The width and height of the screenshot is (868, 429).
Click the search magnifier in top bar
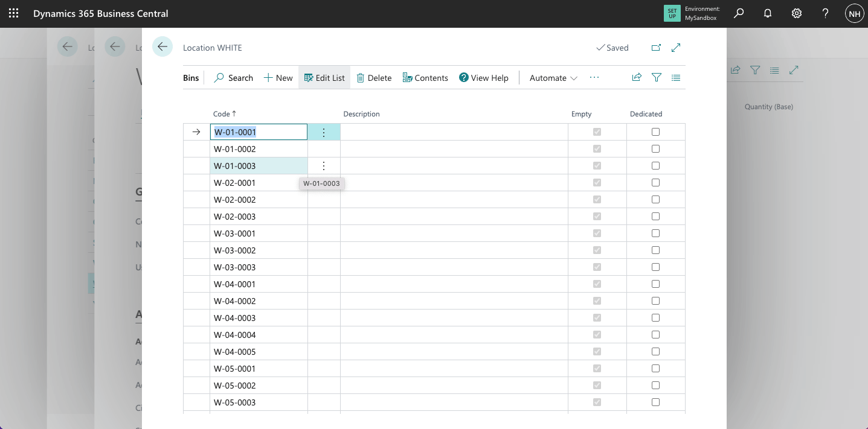tap(738, 13)
